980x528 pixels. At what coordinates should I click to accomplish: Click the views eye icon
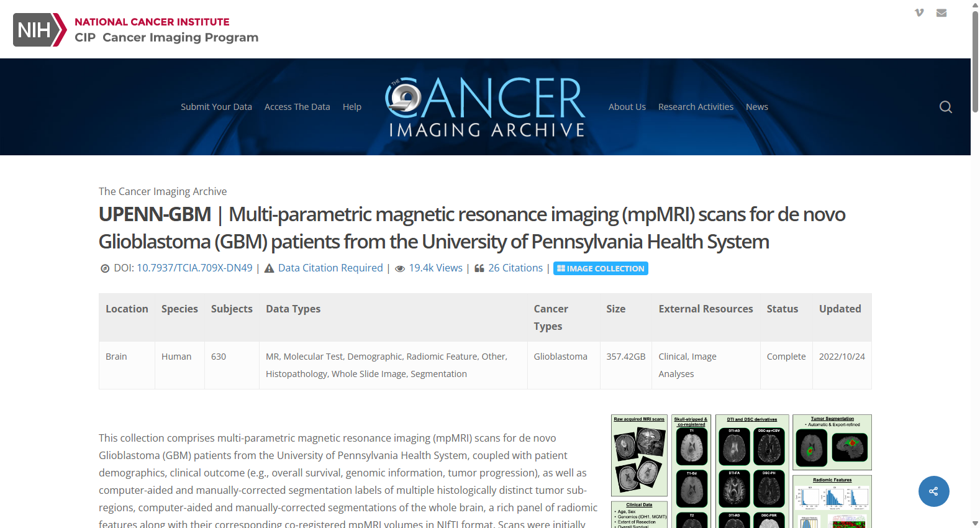pos(400,268)
